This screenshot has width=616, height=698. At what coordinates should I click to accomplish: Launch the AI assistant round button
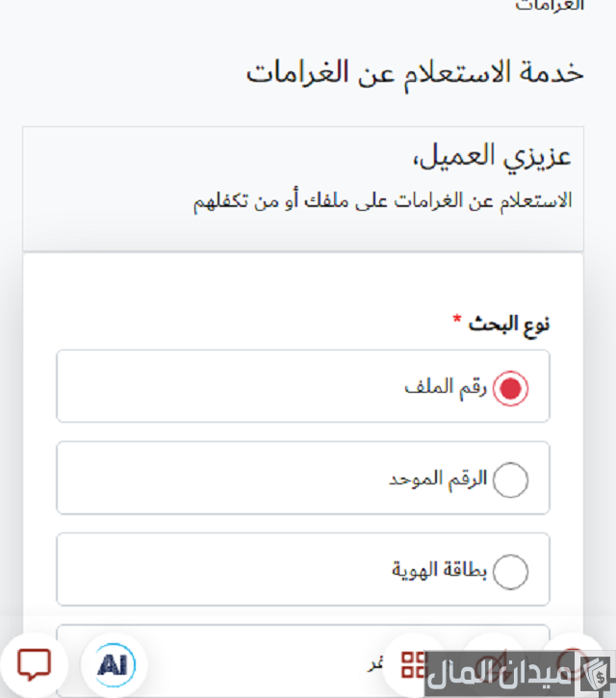click(115, 663)
